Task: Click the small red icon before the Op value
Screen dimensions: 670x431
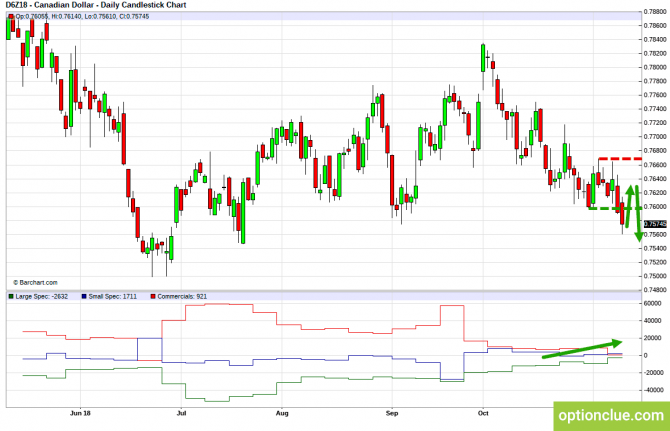Action: (x=11, y=16)
